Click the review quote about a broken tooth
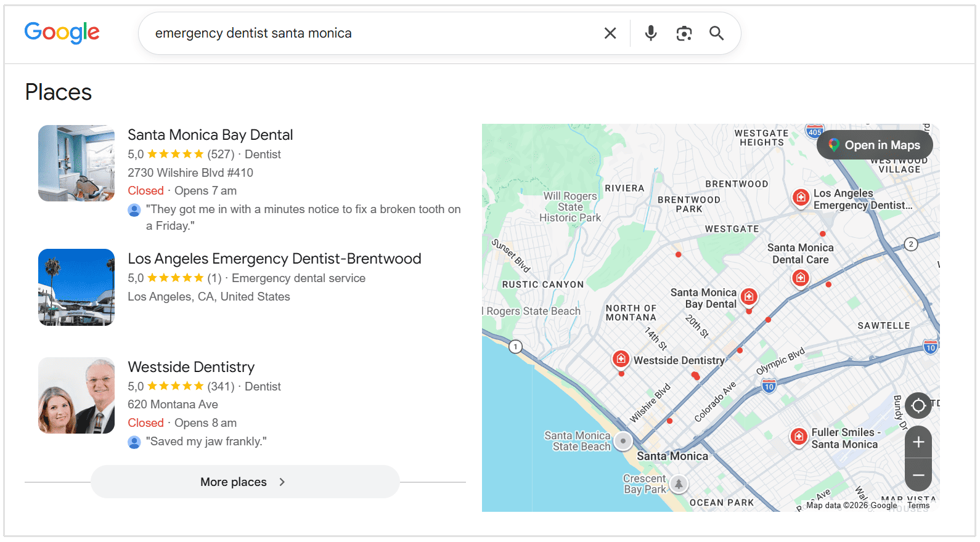 [x=303, y=217]
